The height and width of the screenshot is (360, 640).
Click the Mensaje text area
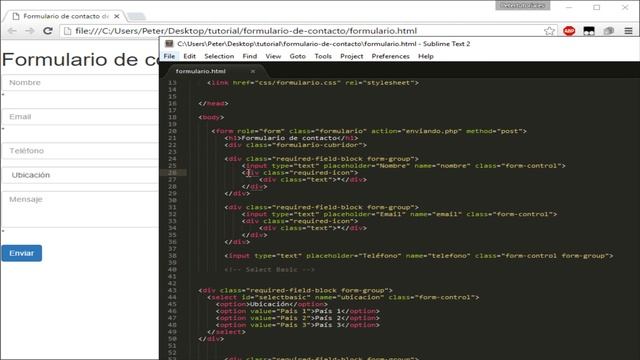pos(80,209)
